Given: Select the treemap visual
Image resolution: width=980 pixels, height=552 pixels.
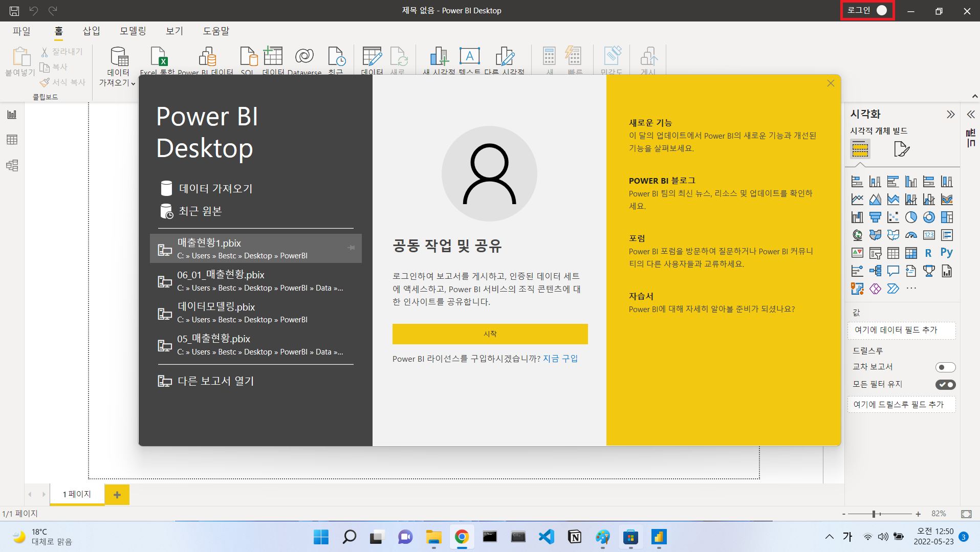Looking at the screenshot, I should (x=947, y=217).
